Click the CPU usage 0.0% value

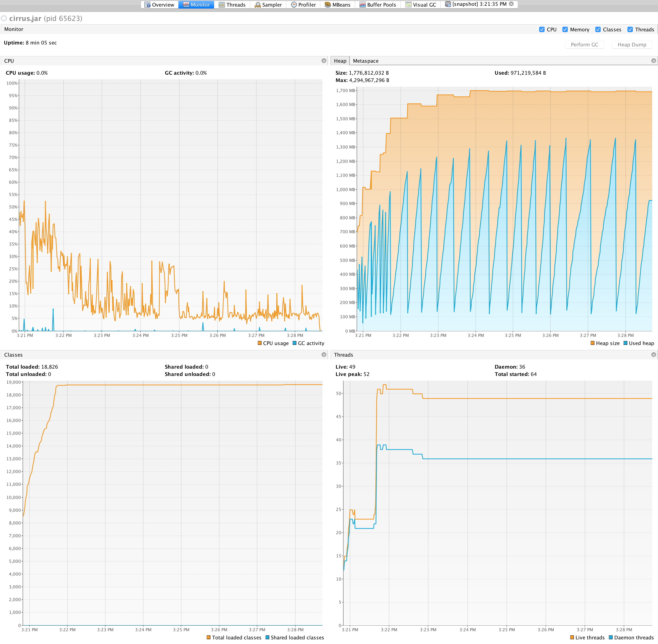[42, 73]
